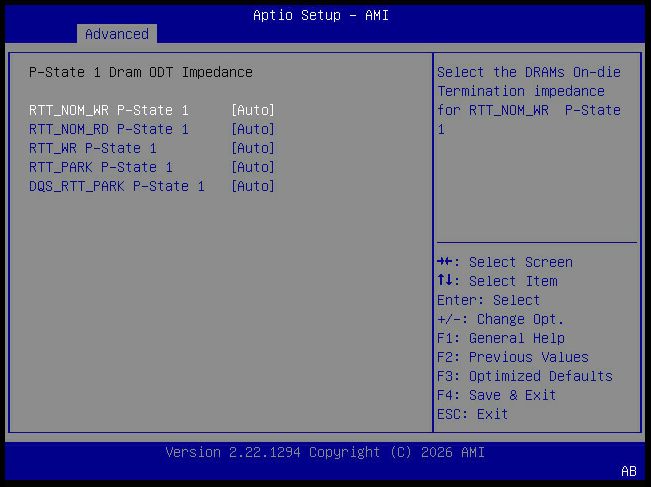Open the RTT_PARK P-State 1 Auto value
Screen dimensions: 651x487
click(x=253, y=167)
